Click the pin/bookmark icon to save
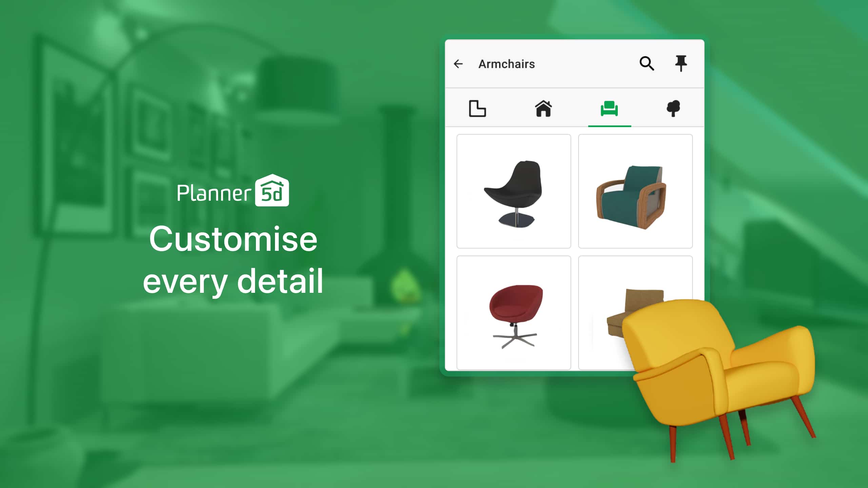The width and height of the screenshot is (868, 488). coord(681,64)
